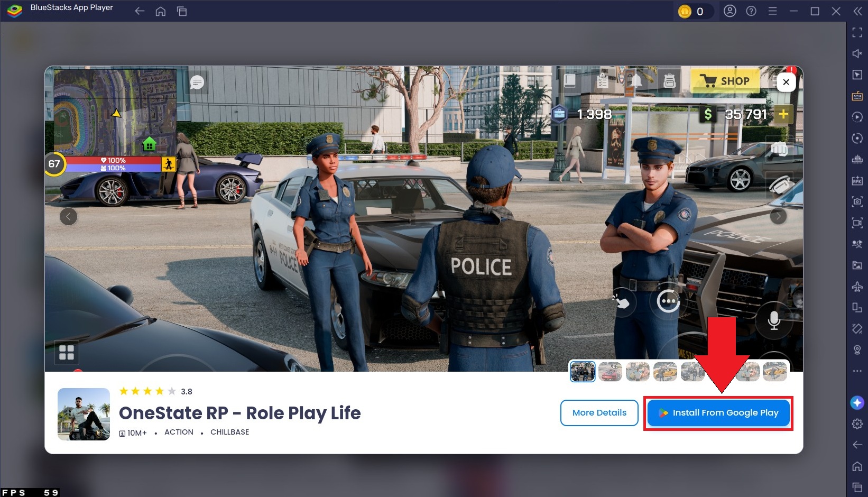The width and height of the screenshot is (868, 497).
Task: Install an APK from sidebar icon
Action: [x=857, y=180]
